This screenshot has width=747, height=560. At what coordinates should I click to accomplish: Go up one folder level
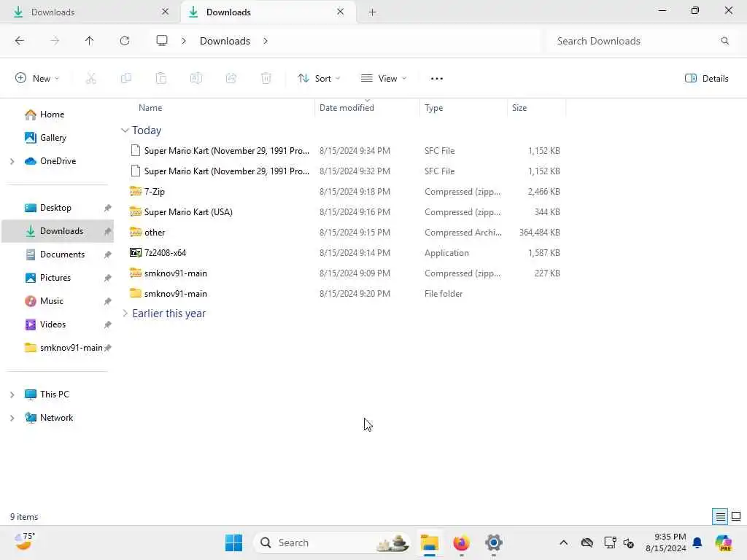click(89, 41)
